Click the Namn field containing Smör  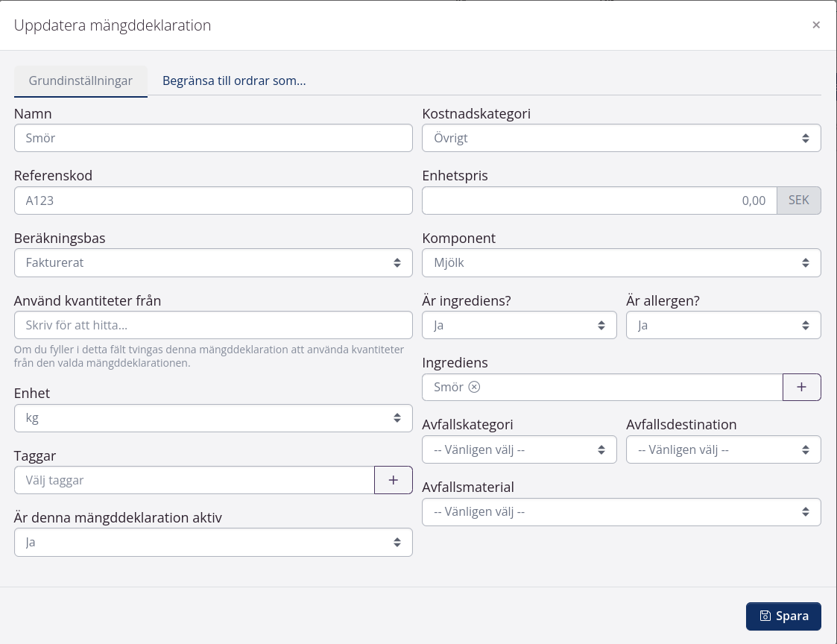coord(213,138)
